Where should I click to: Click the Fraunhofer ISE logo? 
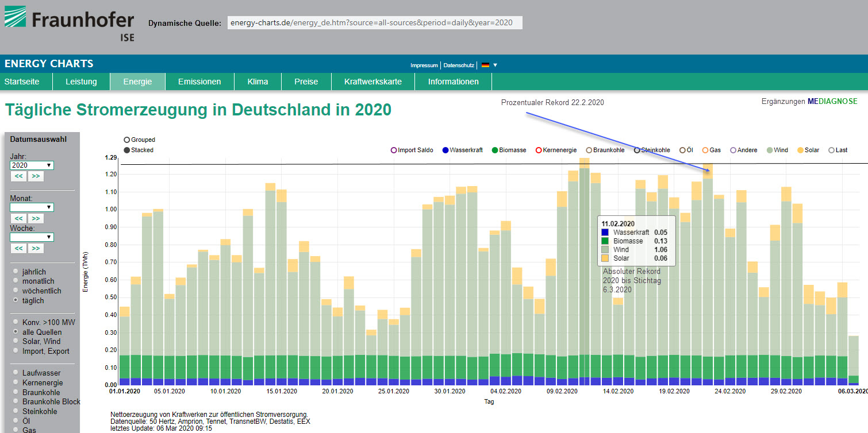coord(69,23)
